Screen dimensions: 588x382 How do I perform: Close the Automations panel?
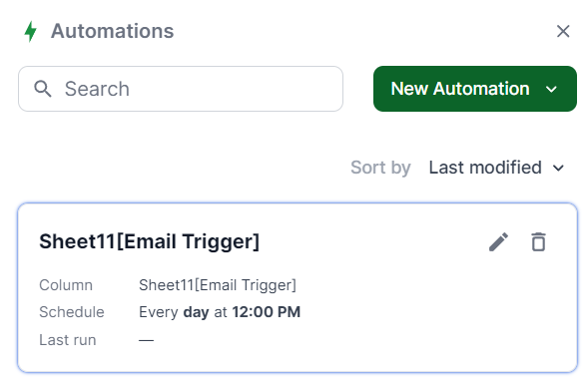click(x=563, y=31)
